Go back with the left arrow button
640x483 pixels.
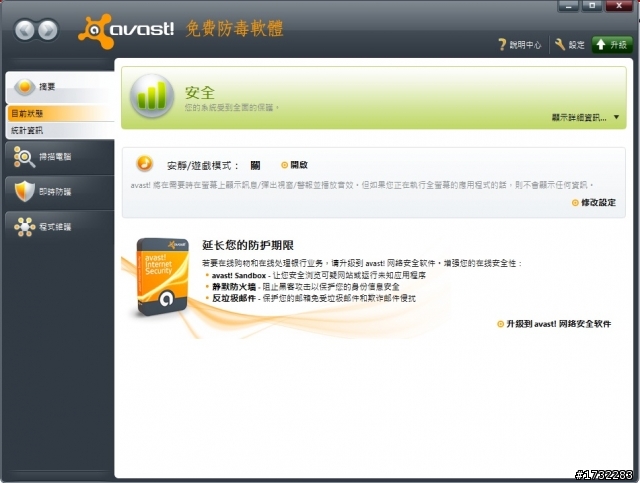point(24,30)
